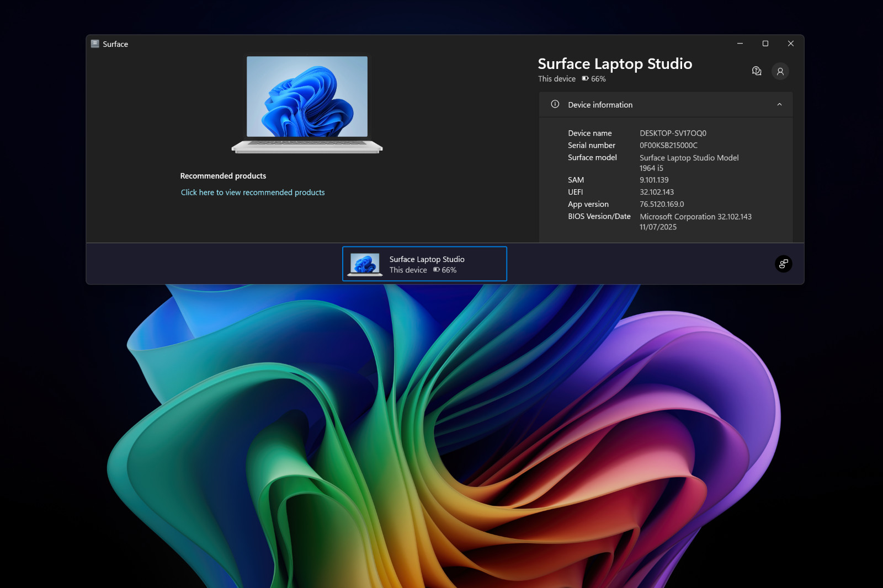Select the SAM version value '9.101.139'
The width and height of the screenshot is (883, 588).
click(x=654, y=180)
